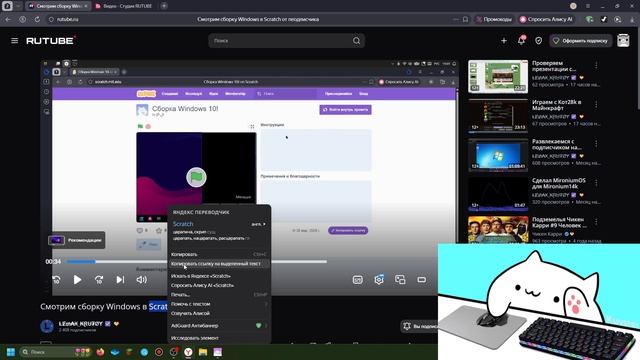
Task: Open RUTUBE notifications bell
Action: point(521,40)
